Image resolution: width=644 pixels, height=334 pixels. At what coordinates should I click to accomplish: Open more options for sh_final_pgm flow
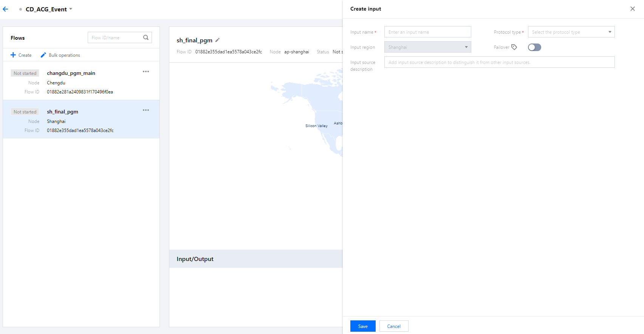(x=146, y=110)
